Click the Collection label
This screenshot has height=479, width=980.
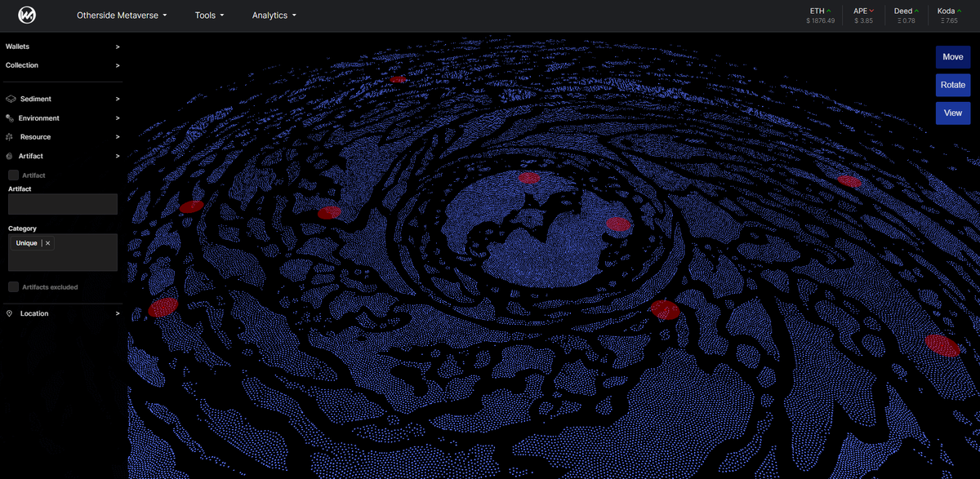(x=22, y=65)
